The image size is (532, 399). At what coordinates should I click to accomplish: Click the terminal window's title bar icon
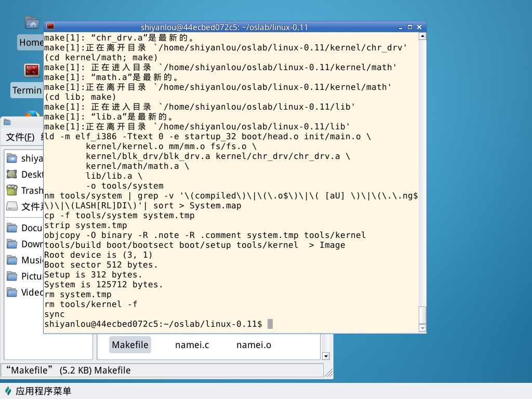(50, 27)
